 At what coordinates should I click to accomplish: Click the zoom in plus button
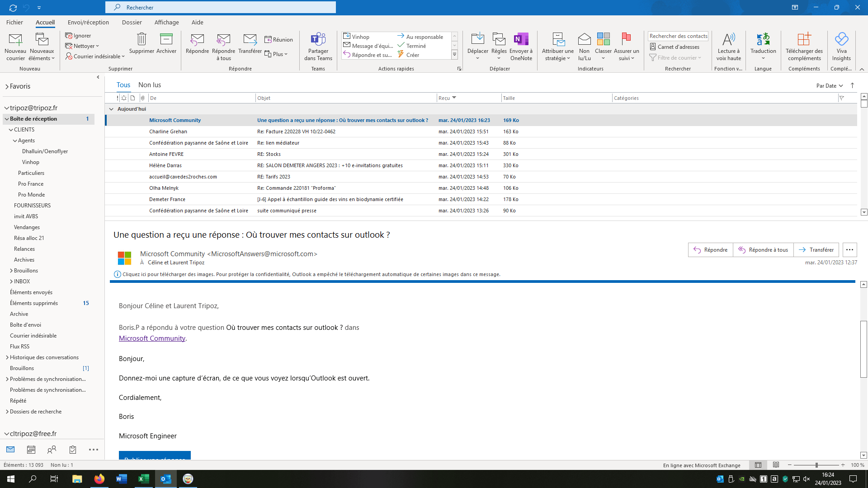click(843, 465)
